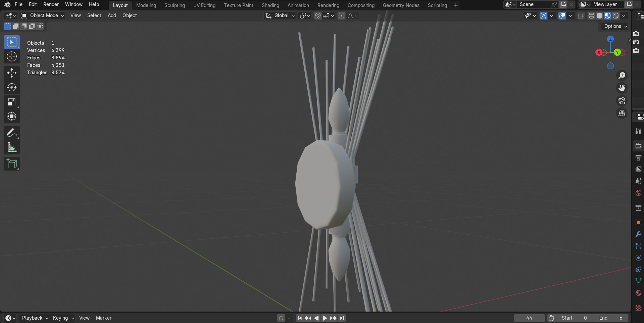Choose the Annotate tool
This screenshot has width=644, height=323.
(x=12, y=133)
